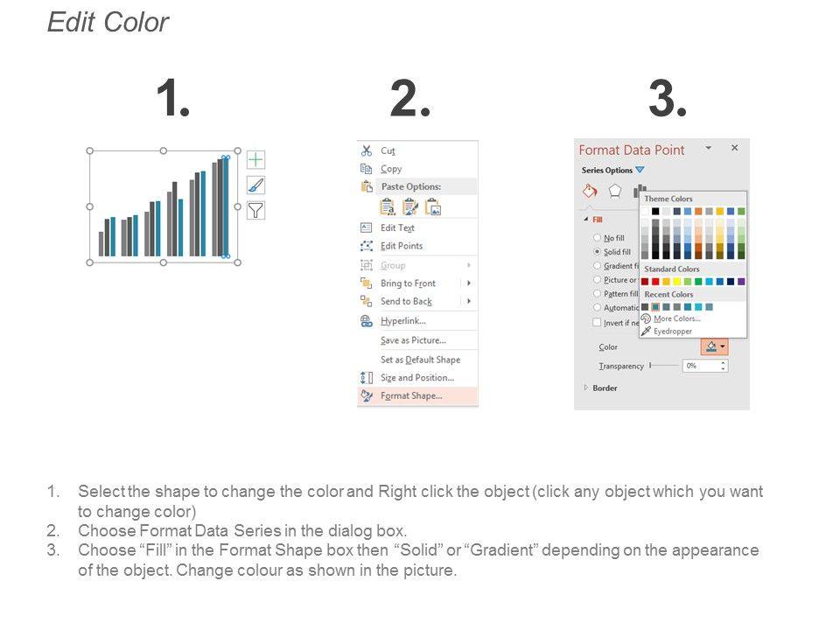The height and width of the screenshot is (630, 840).
Task: Choose the paste as Picture icon
Action: [433, 206]
